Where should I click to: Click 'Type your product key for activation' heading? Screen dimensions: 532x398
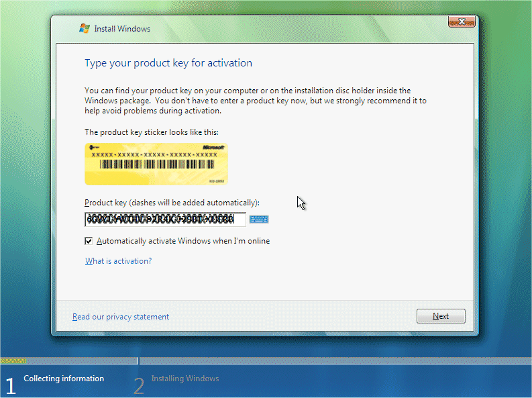coord(168,63)
